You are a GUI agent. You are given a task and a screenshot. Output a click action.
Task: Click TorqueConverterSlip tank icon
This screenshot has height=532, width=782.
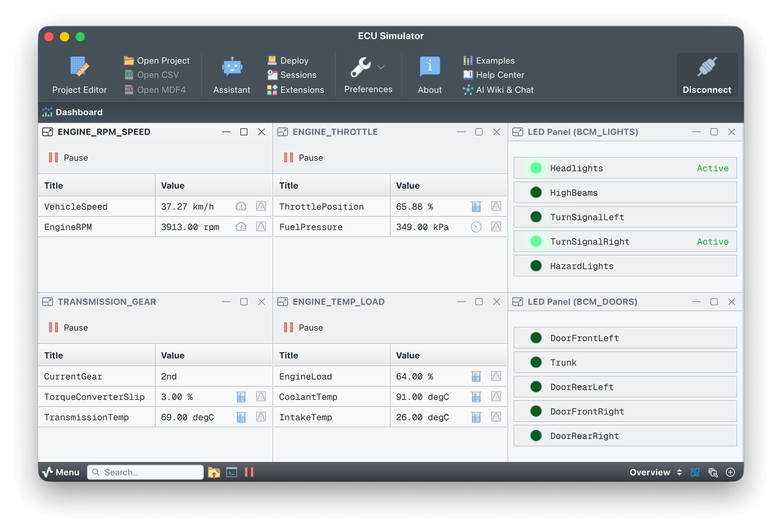pos(241,396)
